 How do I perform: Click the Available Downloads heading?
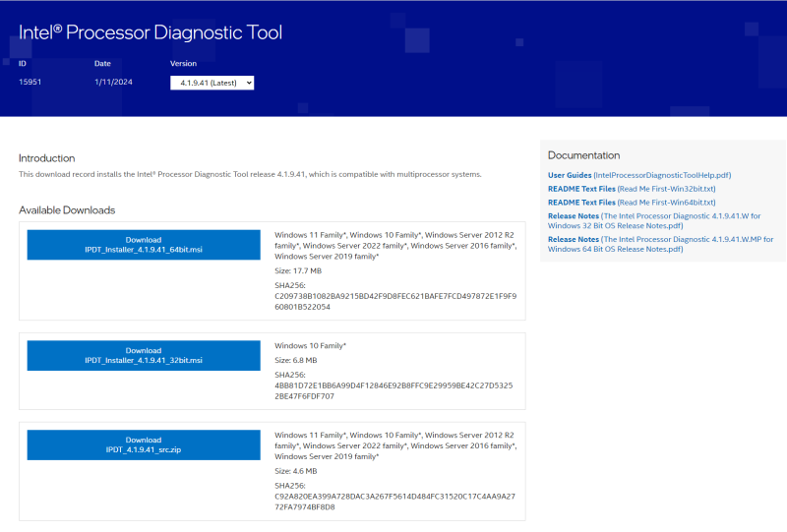pyautogui.click(x=67, y=210)
